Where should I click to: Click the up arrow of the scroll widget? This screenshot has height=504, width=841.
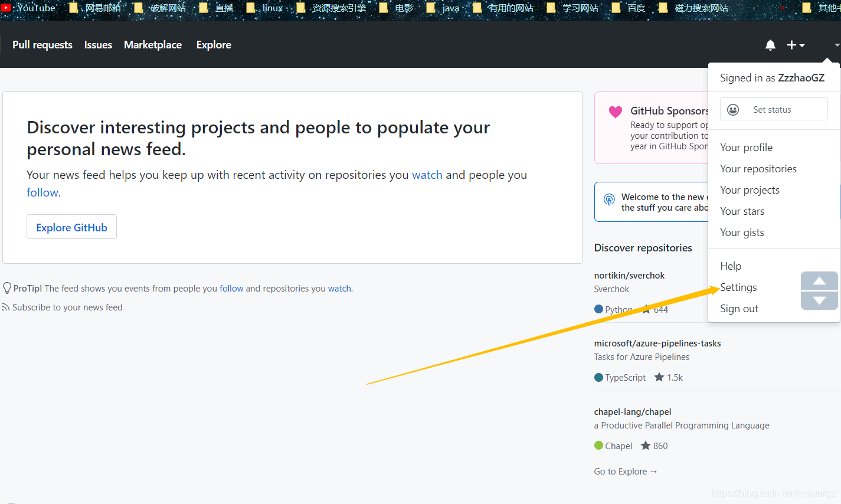pyautogui.click(x=819, y=281)
